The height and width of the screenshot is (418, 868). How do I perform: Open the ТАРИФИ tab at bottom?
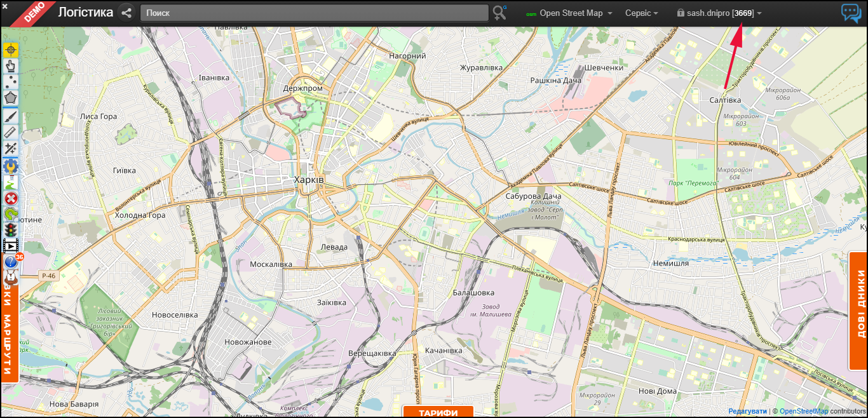(x=438, y=412)
